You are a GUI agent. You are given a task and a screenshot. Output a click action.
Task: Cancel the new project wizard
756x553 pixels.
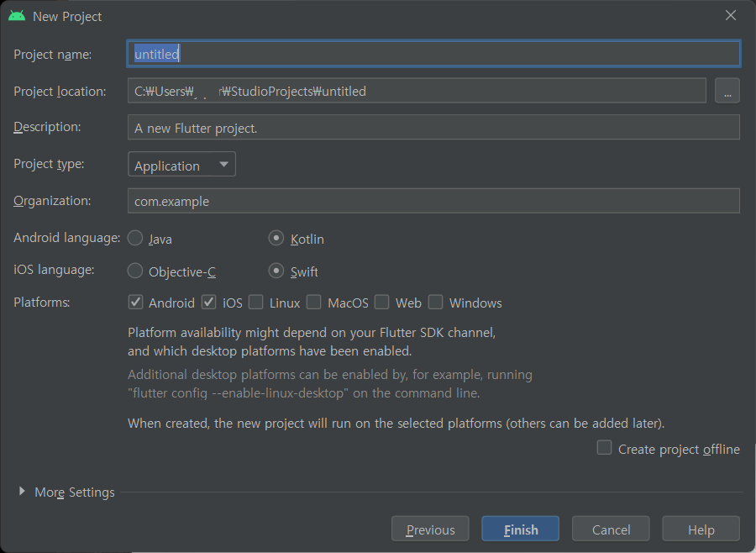pos(611,529)
